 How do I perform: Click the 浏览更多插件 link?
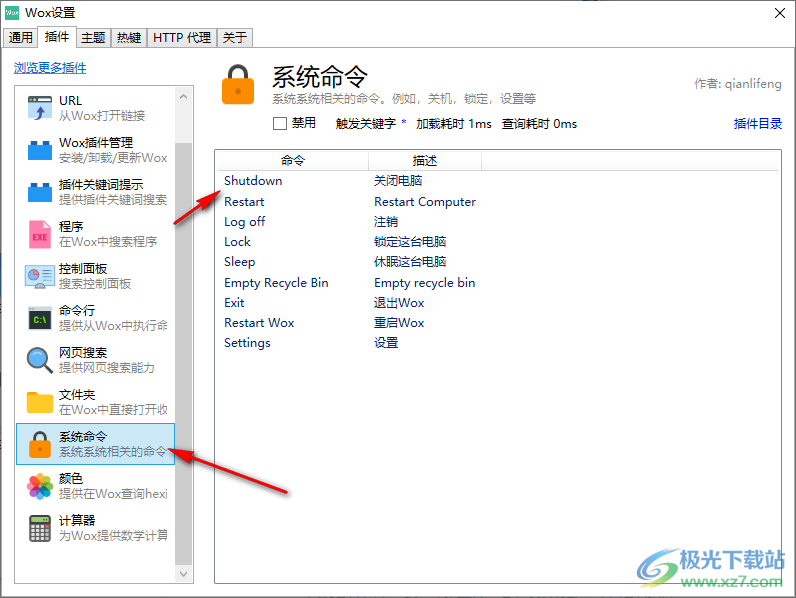coord(50,68)
